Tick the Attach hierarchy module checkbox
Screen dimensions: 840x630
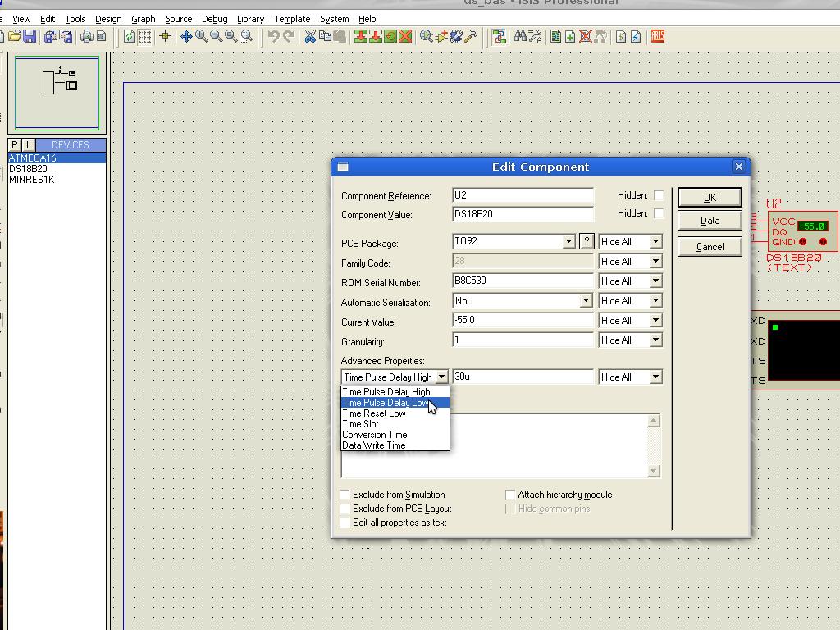tap(510, 495)
